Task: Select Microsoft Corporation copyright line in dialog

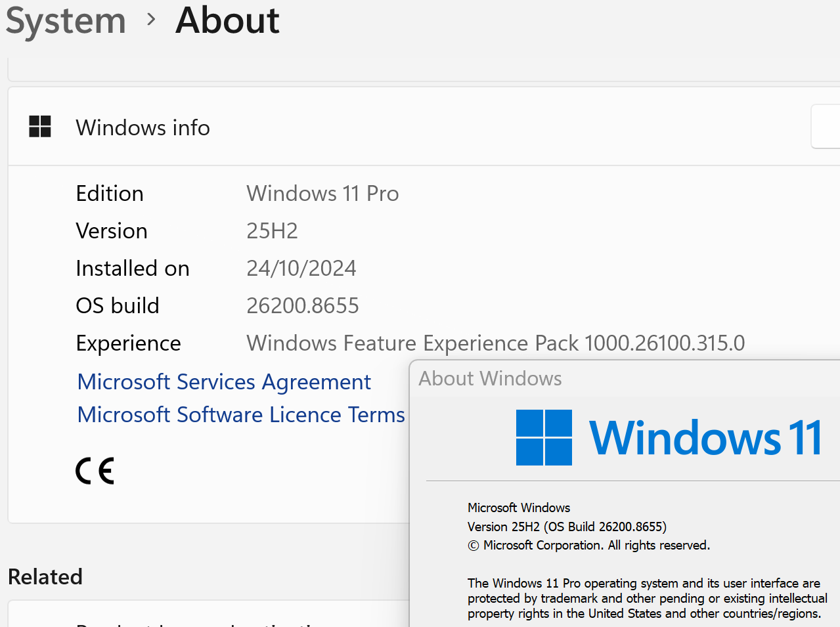Action: pos(588,545)
